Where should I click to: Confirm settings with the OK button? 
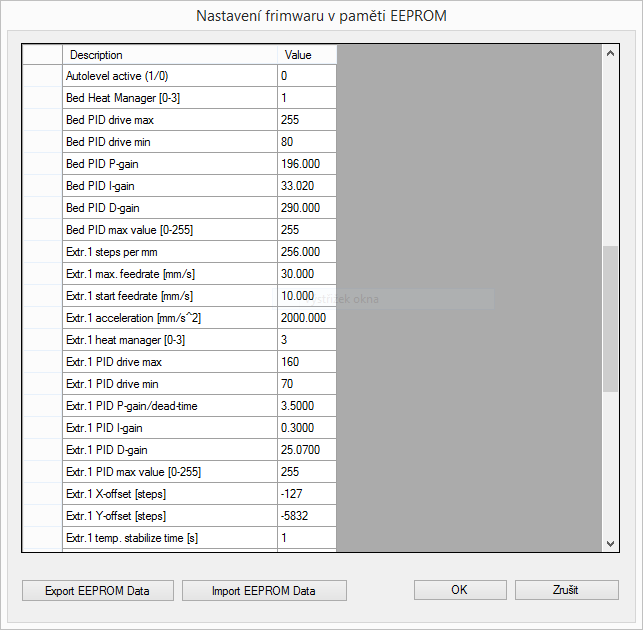point(459,590)
